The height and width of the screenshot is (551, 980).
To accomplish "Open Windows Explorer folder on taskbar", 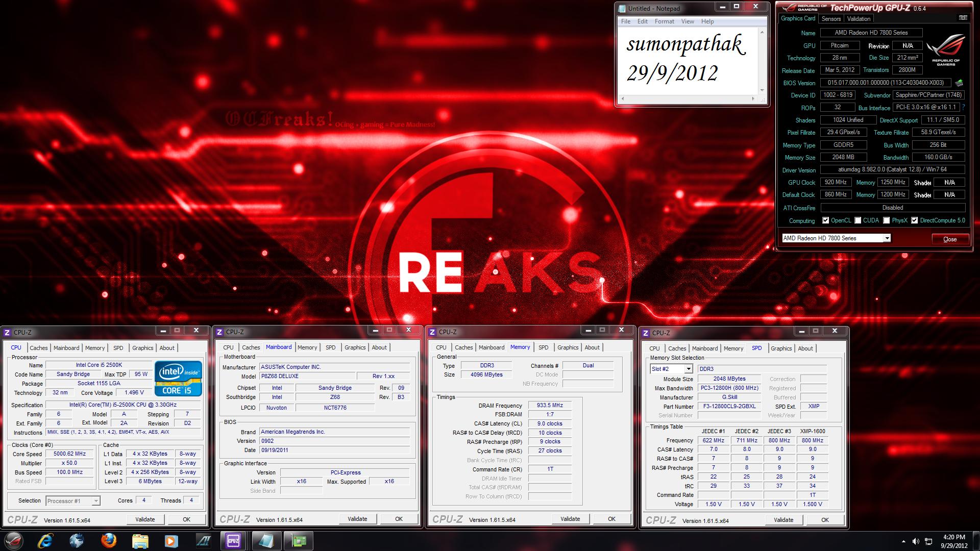I will coord(140,541).
